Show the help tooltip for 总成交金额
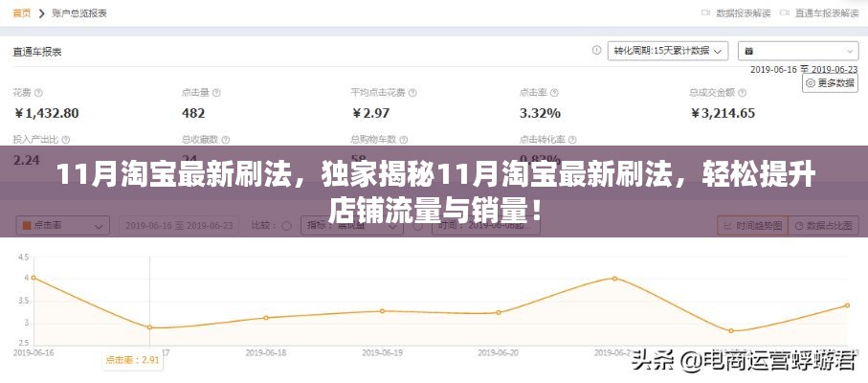 click(x=743, y=93)
